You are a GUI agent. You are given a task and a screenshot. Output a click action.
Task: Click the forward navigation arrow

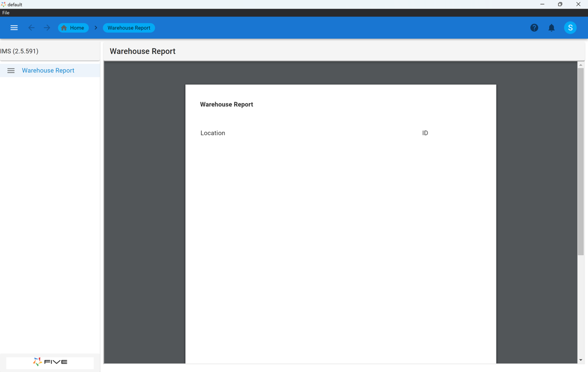click(47, 28)
